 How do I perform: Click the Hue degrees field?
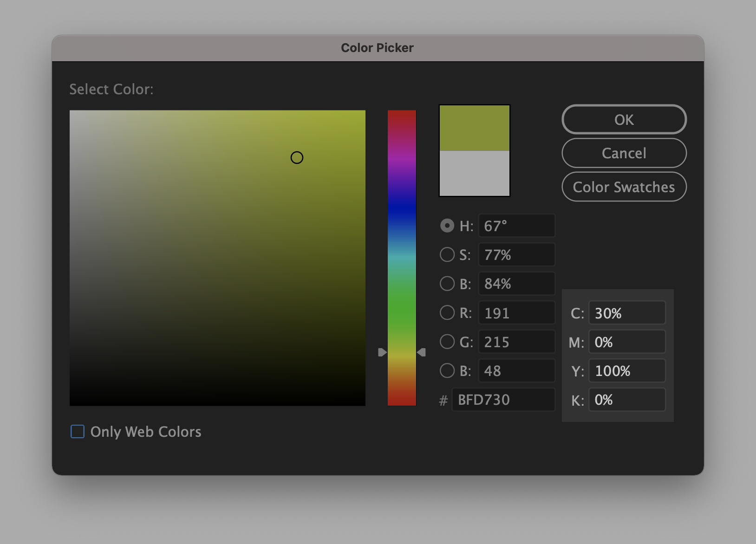tap(516, 226)
